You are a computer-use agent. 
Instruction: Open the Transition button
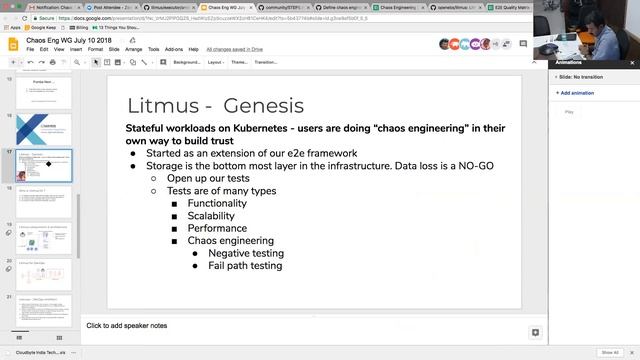click(266, 62)
